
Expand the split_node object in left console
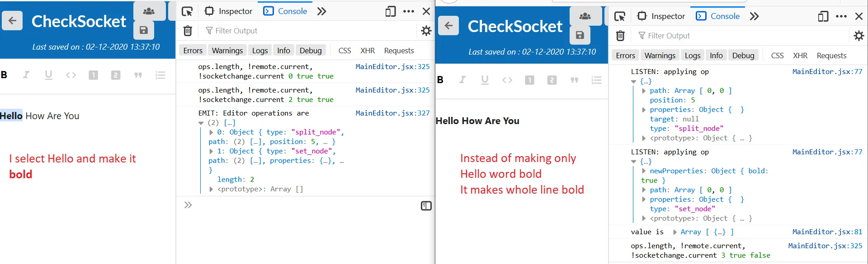211,132
